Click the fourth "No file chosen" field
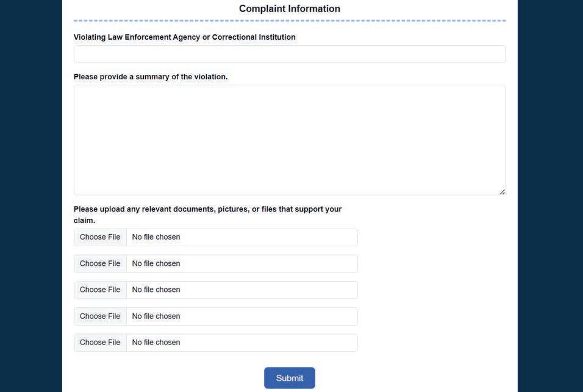 point(241,316)
